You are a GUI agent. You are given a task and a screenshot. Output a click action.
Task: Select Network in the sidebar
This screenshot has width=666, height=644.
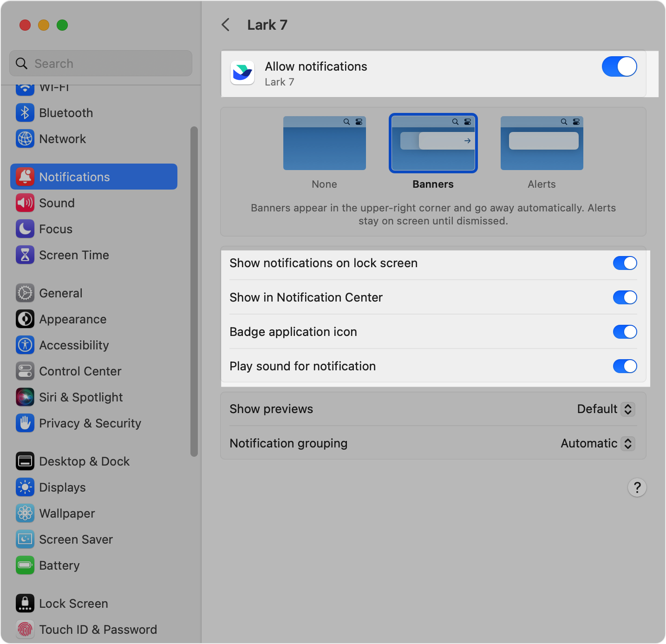pyautogui.click(x=62, y=138)
